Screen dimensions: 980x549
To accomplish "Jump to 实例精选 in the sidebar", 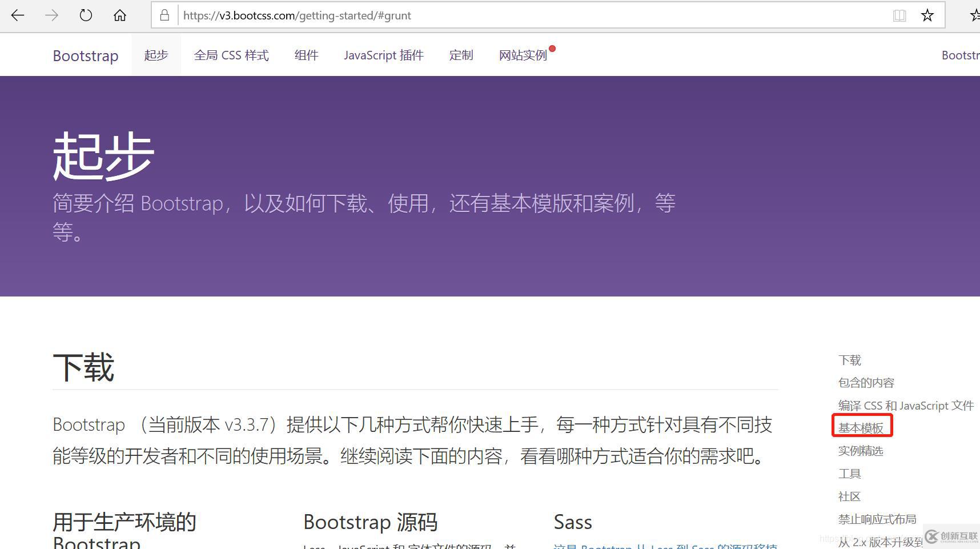I will click(861, 451).
